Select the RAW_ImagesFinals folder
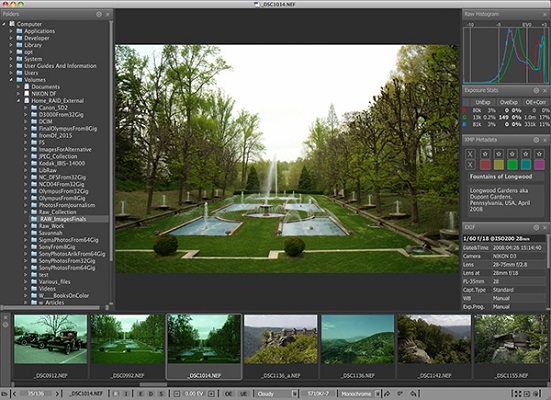The height and width of the screenshot is (400, 551). pos(63,219)
